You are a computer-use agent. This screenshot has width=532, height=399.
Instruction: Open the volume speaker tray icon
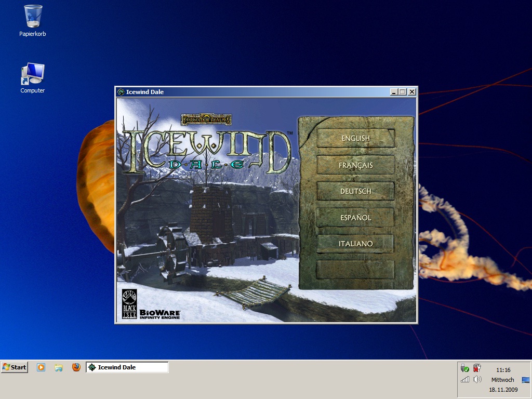[477, 380]
